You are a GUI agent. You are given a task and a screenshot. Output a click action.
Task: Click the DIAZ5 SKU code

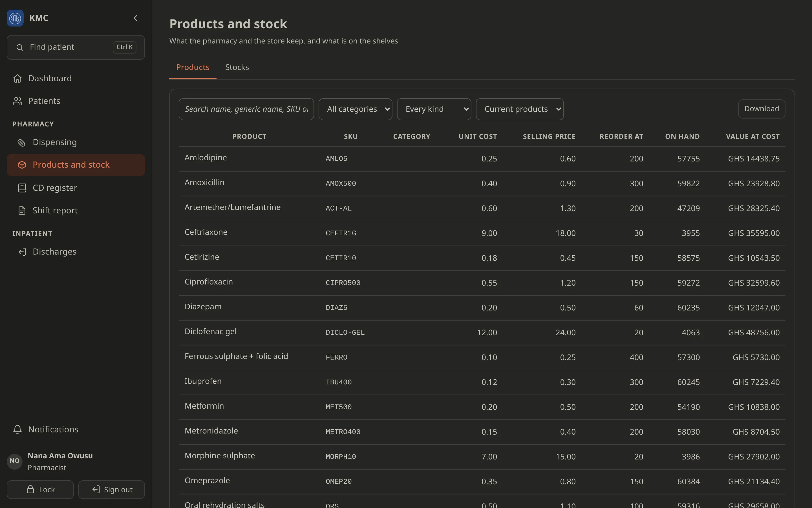[336, 308]
